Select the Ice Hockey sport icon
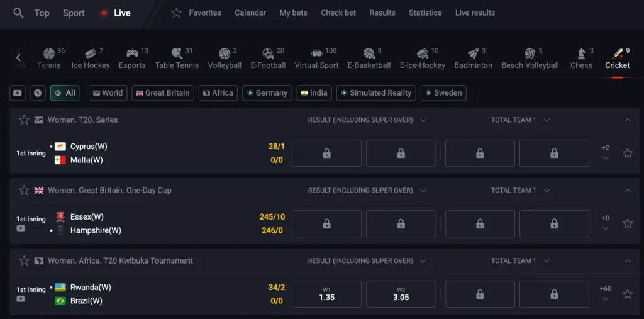 click(91, 54)
